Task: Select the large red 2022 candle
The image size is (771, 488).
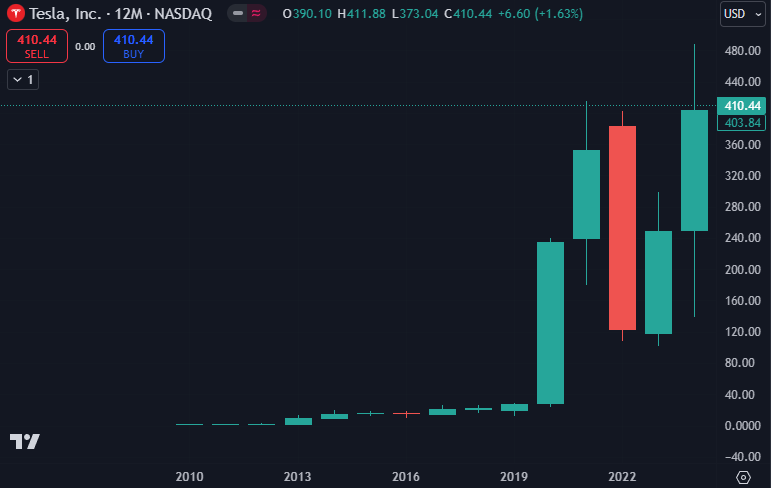Action: 623,228
